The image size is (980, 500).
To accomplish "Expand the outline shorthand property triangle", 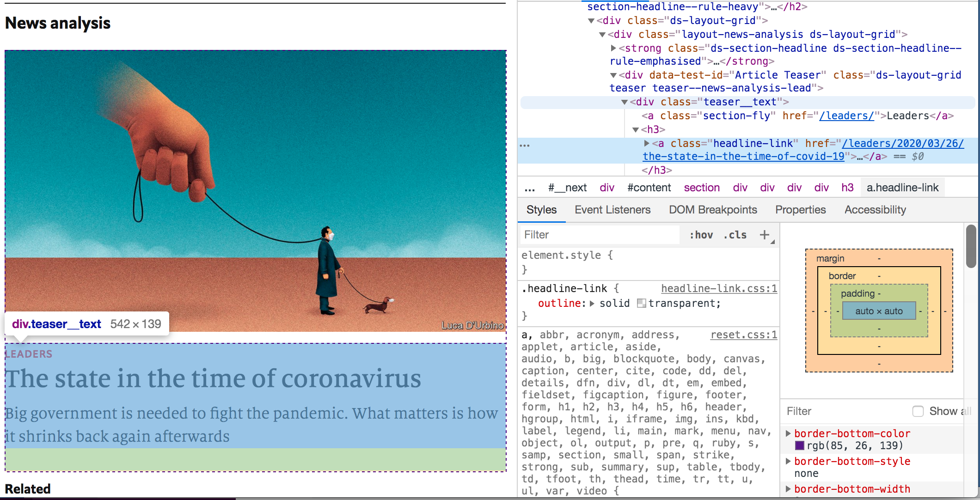I will point(592,304).
